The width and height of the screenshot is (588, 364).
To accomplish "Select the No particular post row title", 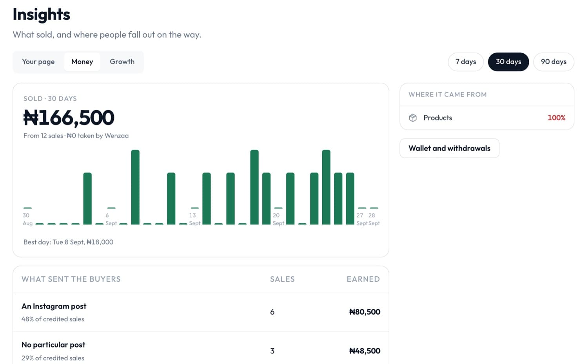I will click(53, 345).
